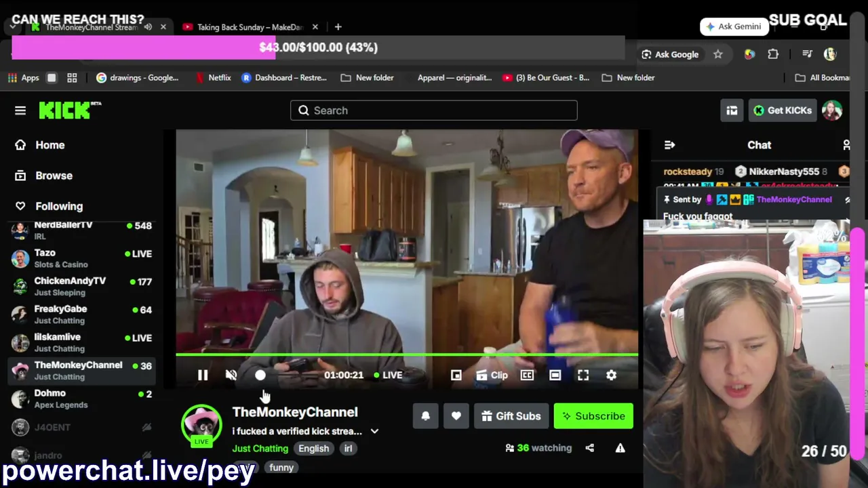
Task: Enable mini player mode
Action: [x=456, y=375]
